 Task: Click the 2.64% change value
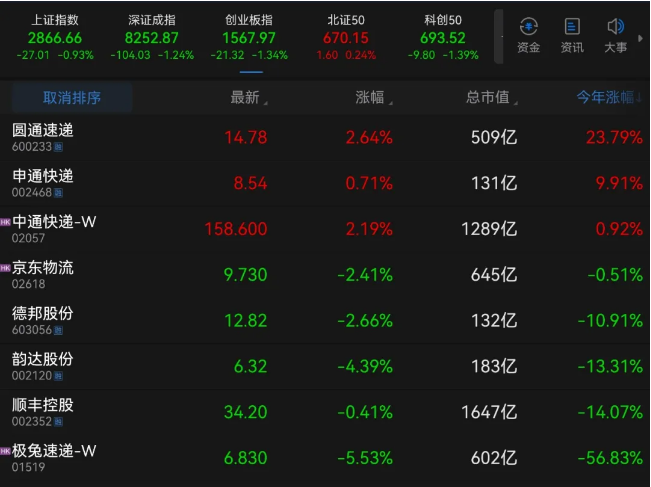[369, 137]
